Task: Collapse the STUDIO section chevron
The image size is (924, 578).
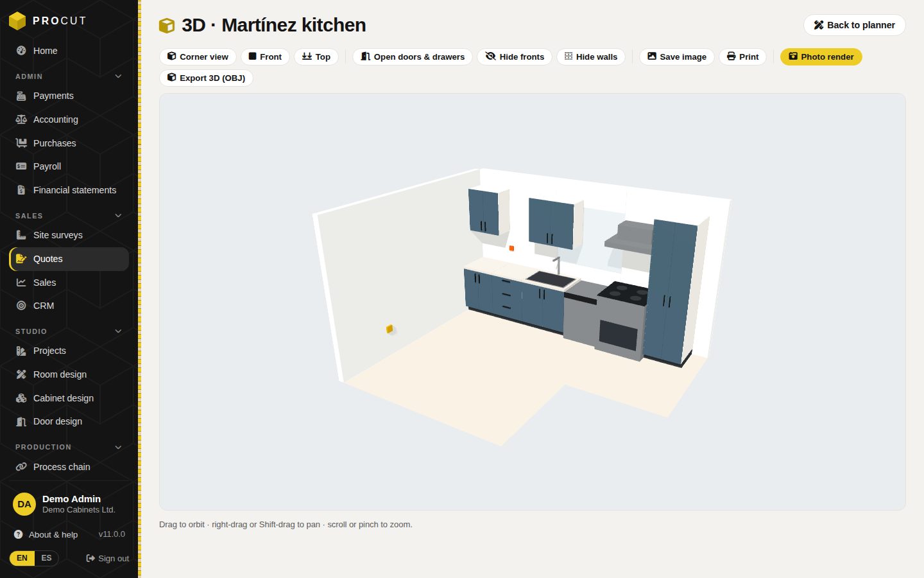Action: (x=118, y=331)
